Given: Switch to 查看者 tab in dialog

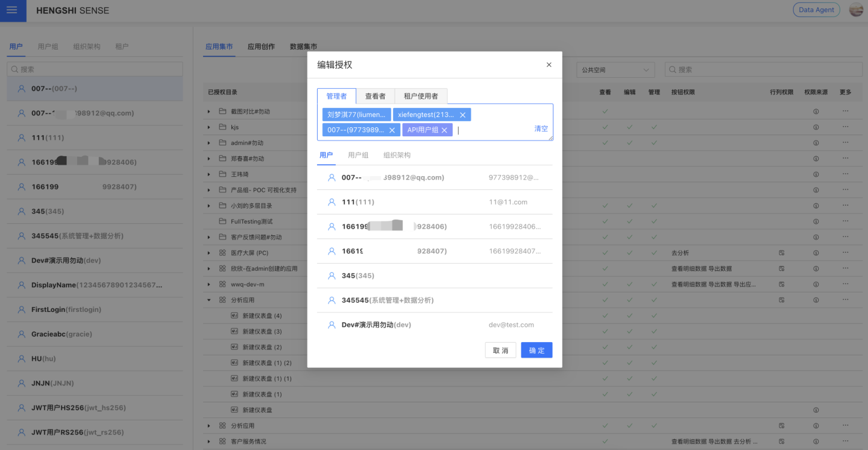Looking at the screenshot, I should pos(375,96).
